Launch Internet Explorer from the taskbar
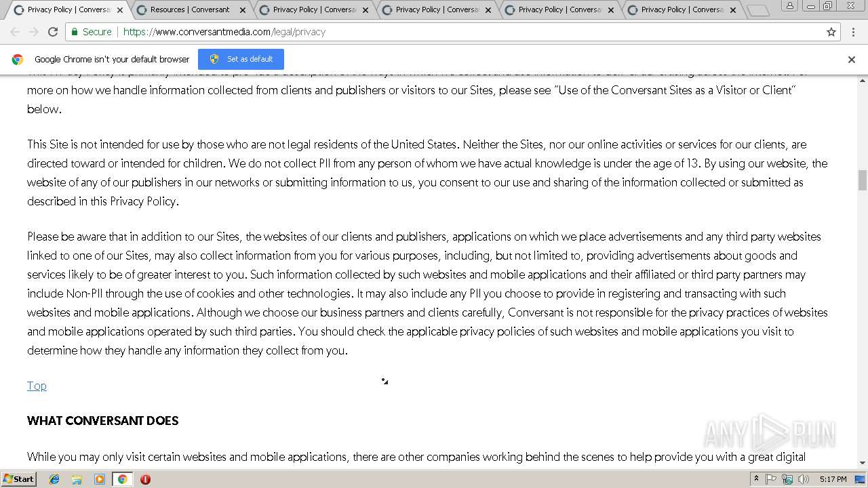868x488 pixels. [x=54, y=479]
